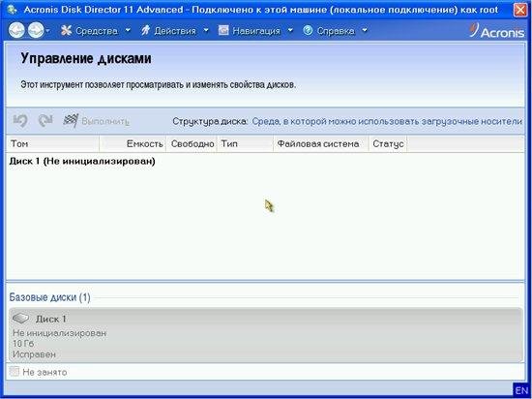The width and height of the screenshot is (532, 399).
Task: Sort by the Том column header
Action: point(52,143)
